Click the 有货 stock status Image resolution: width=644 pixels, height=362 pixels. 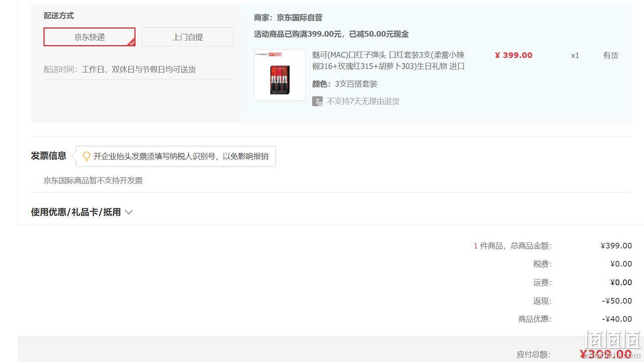[611, 56]
